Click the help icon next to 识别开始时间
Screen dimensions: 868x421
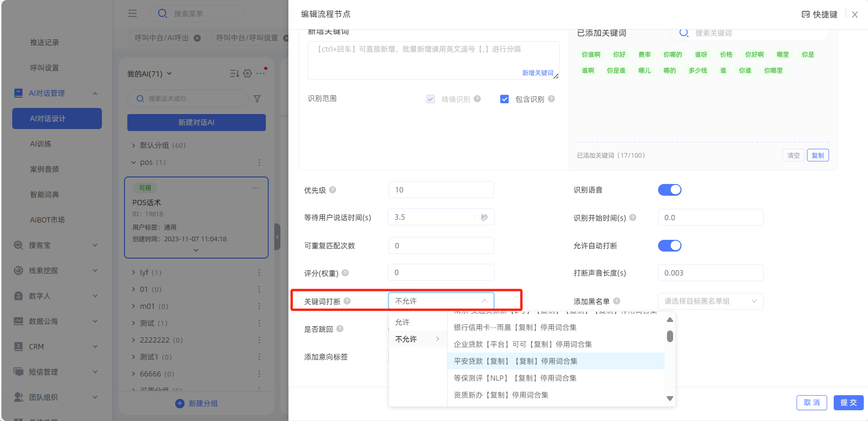pos(633,217)
